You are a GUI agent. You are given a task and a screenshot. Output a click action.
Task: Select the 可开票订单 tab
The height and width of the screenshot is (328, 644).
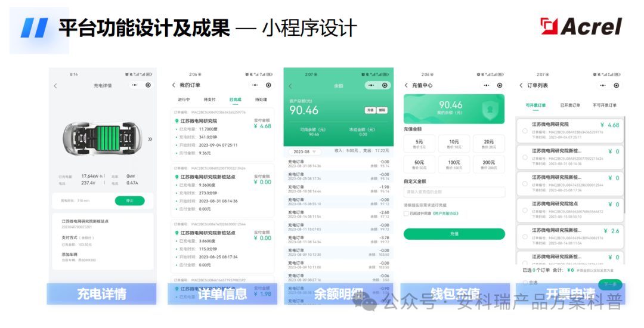click(x=535, y=106)
